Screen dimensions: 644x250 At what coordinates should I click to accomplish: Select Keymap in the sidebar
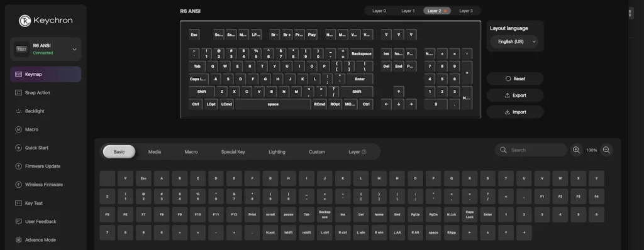[45, 74]
